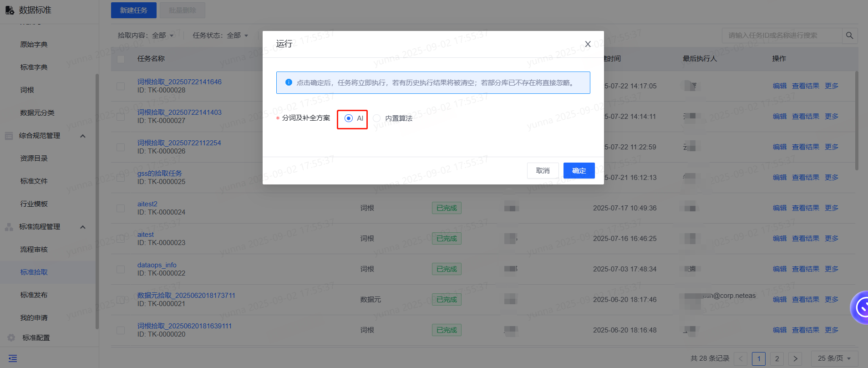
Task: Check the dataops_info task row checkbox
Action: pyautogui.click(x=121, y=269)
